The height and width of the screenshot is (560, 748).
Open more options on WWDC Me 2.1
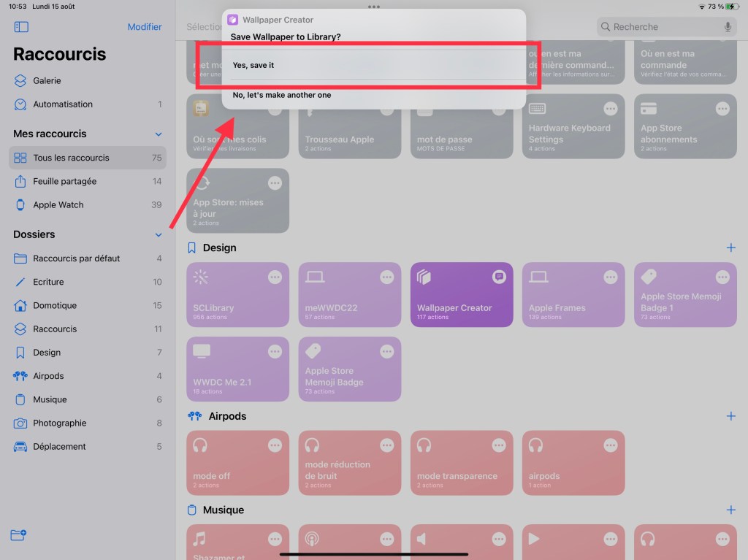pyautogui.click(x=275, y=352)
